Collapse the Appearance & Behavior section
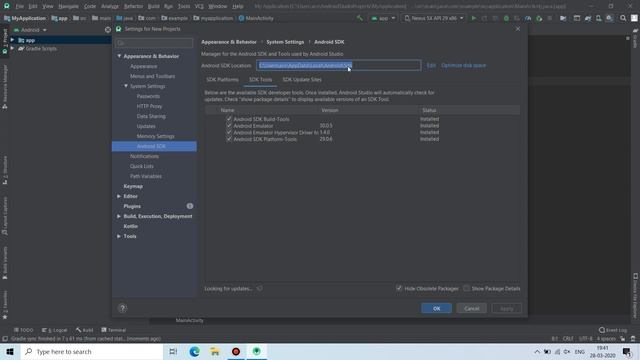 click(x=119, y=56)
